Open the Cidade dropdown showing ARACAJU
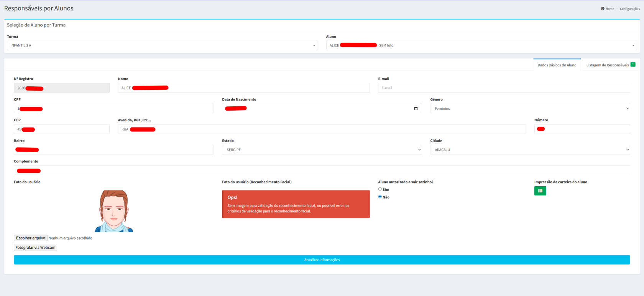Image resolution: width=644 pixels, height=296 pixels. (530, 150)
